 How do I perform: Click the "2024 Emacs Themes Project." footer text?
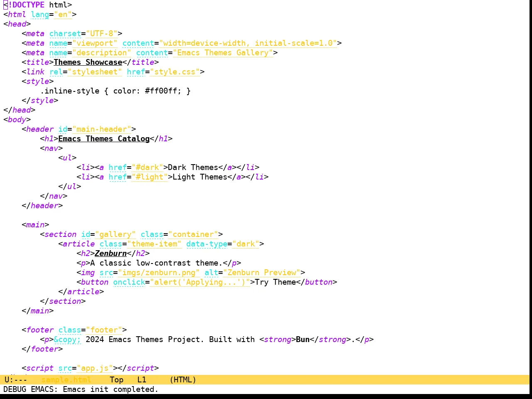pyautogui.click(x=145, y=340)
